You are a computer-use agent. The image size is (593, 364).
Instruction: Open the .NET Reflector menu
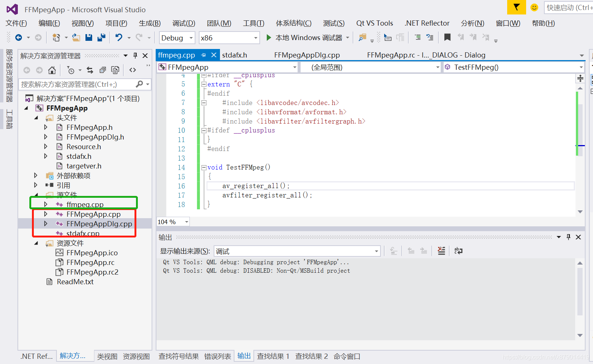tap(427, 23)
